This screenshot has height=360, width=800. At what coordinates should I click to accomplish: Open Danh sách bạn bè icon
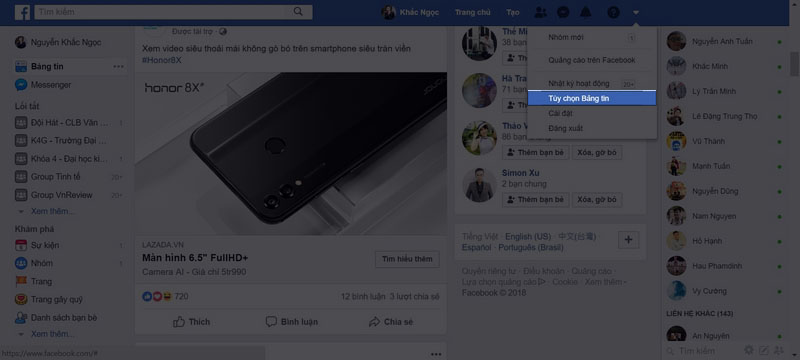[x=21, y=318]
